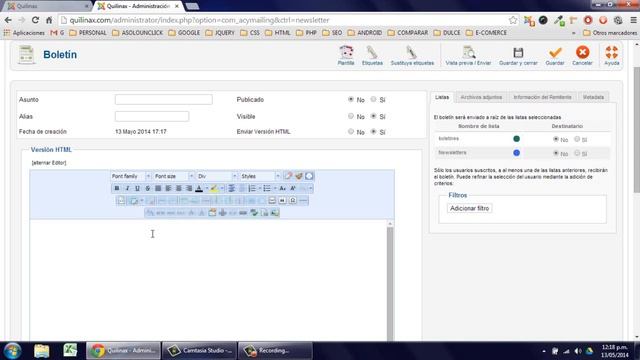Click the Etiquetas tags icon
This screenshot has width=640, height=360.
tap(372, 56)
